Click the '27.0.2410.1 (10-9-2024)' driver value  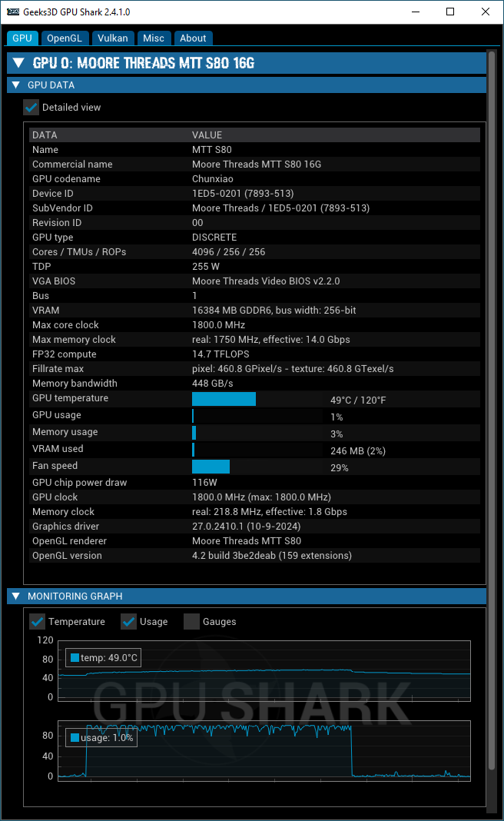[x=246, y=527]
